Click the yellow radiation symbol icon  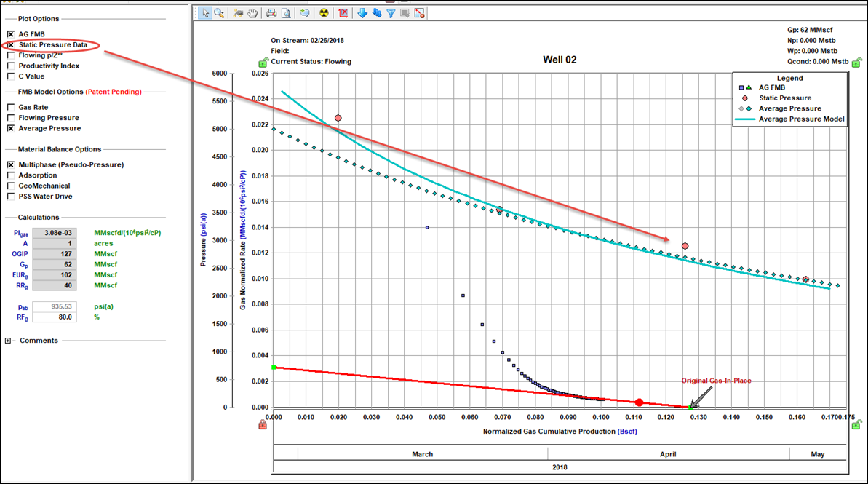pyautogui.click(x=324, y=13)
